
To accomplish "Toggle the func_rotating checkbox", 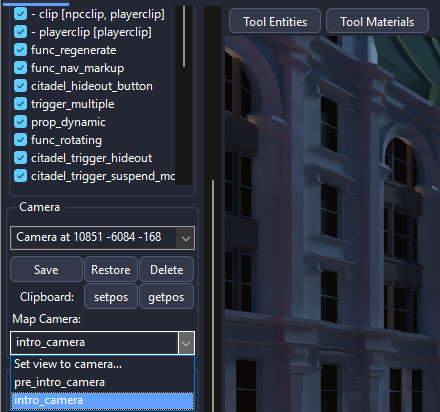I will [20, 140].
